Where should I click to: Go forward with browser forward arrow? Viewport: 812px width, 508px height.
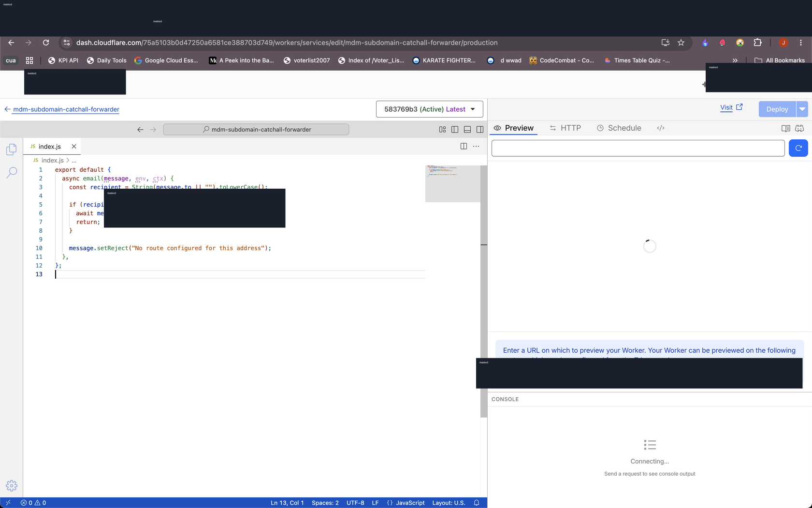coord(28,43)
